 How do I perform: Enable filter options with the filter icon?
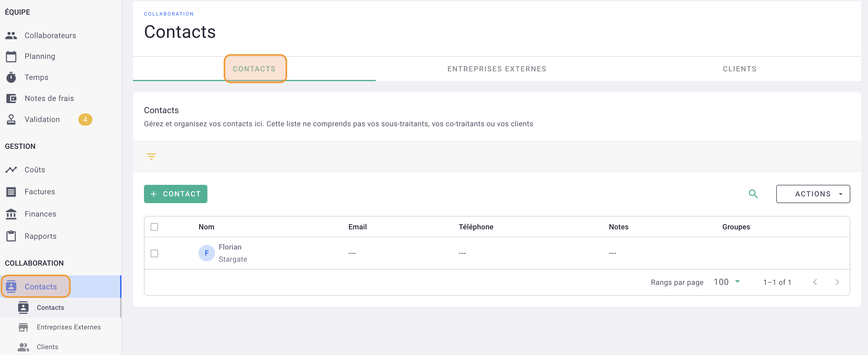[151, 156]
